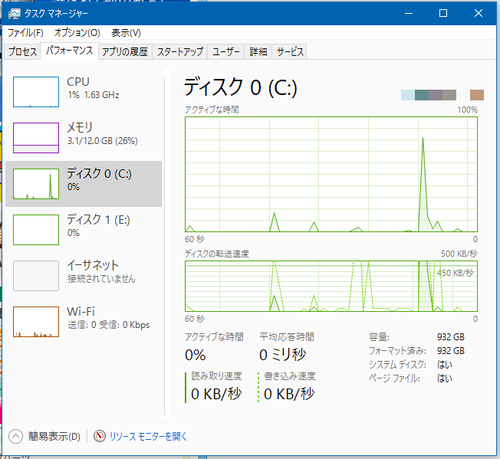Click the memory mini graph thumbnail

[36, 138]
